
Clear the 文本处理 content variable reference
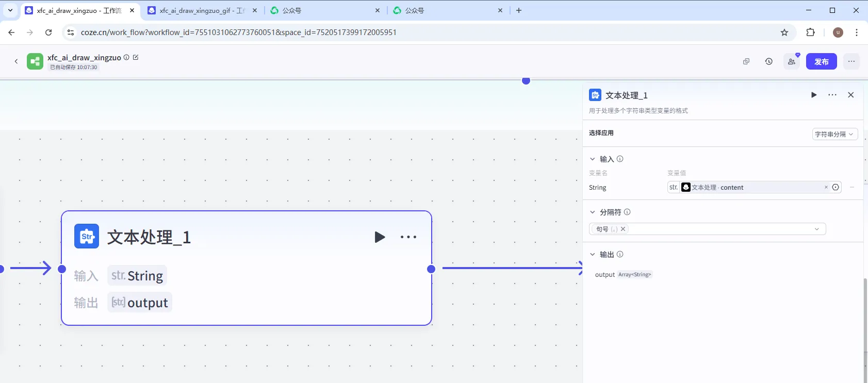[826, 187]
